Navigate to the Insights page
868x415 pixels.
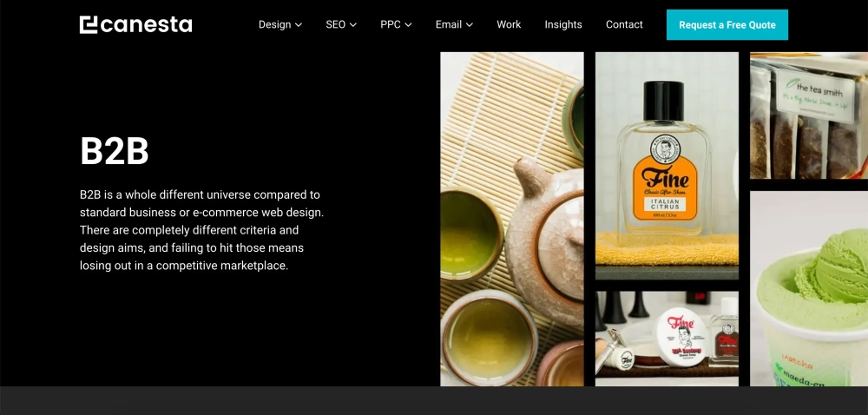tap(563, 24)
